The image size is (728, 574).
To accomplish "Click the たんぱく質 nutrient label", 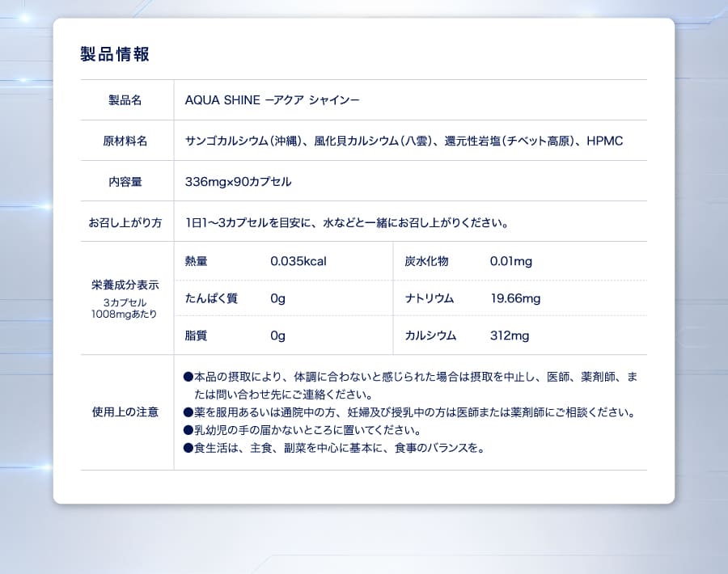I will click(211, 298).
